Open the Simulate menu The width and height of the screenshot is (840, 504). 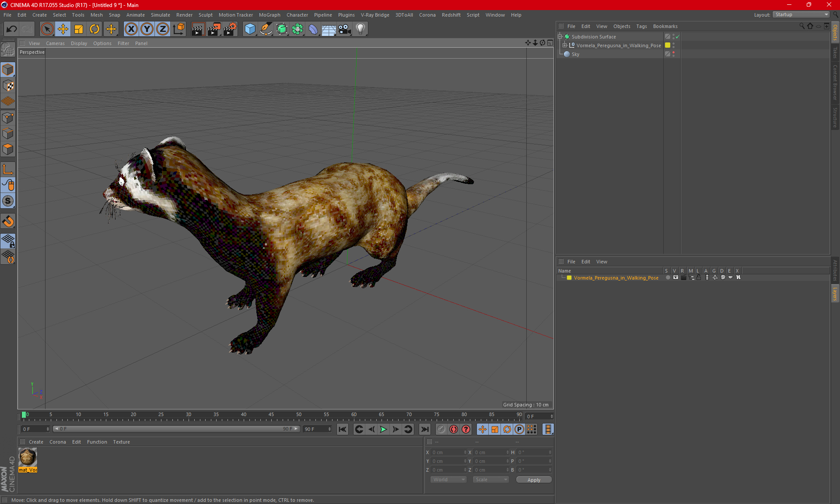161,15
